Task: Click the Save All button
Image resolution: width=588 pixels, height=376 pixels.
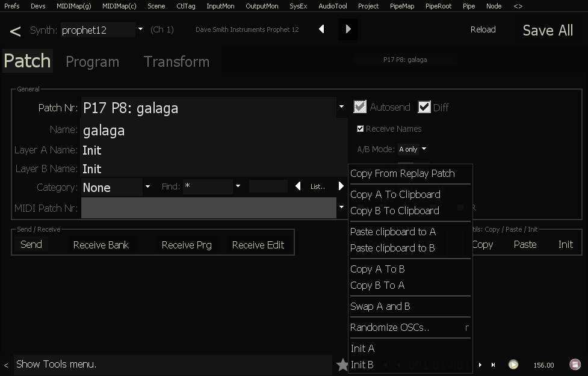Action: coord(547,31)
